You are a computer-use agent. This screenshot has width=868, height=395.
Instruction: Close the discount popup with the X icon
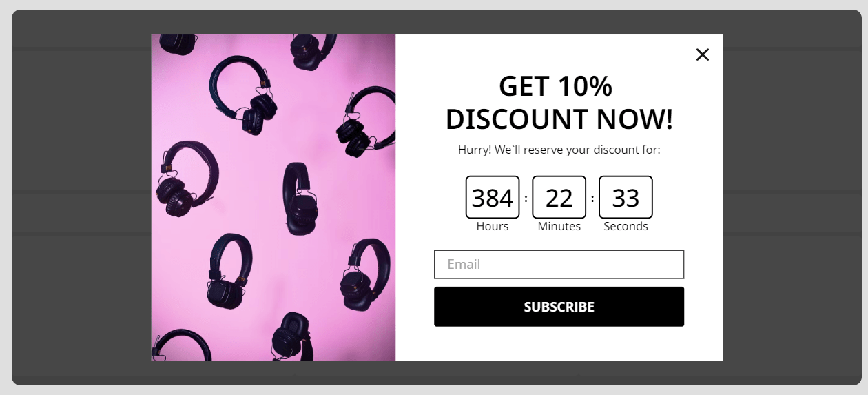tap(702, 54)
